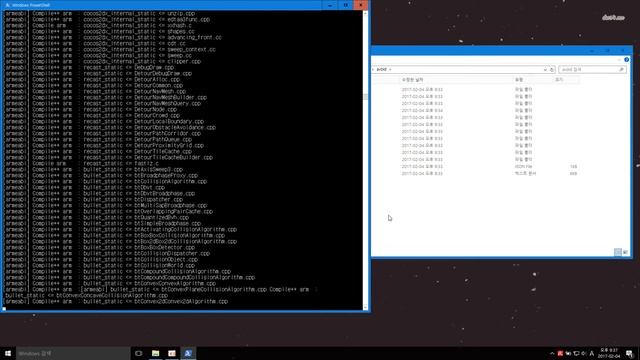Minimize the PowerShell window
640x360 pixels.
330,5
